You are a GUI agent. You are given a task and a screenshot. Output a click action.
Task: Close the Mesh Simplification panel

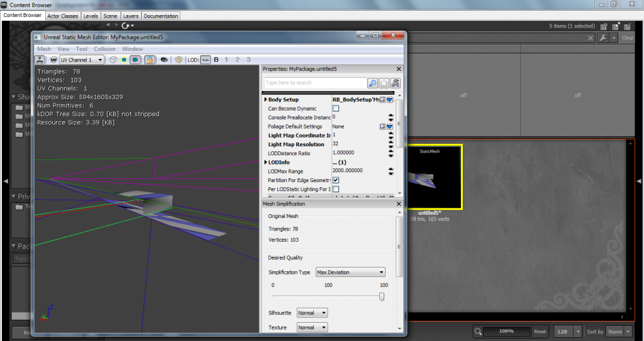399,204
